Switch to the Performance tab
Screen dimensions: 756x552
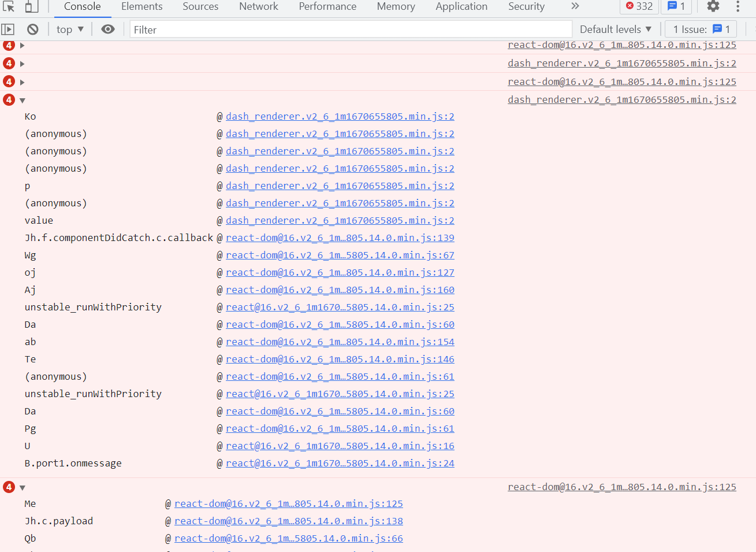pos(327,6)
